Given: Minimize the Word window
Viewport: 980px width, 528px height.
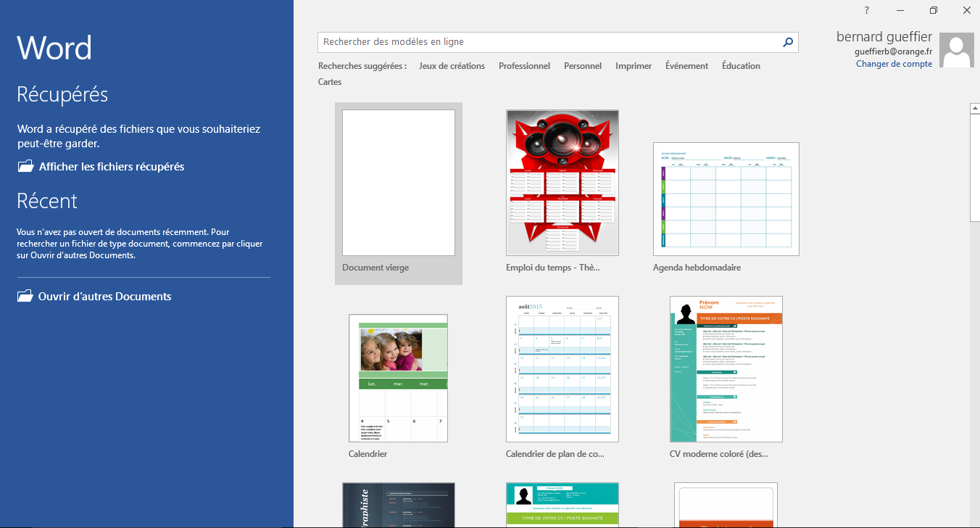Looking at the screenshot, I should pos(900,10).
